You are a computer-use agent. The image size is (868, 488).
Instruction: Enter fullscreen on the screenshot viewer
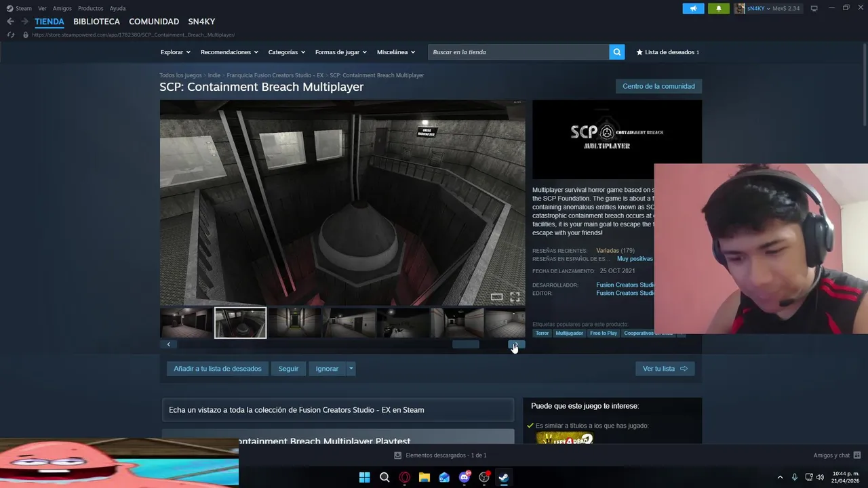point(515,297)
